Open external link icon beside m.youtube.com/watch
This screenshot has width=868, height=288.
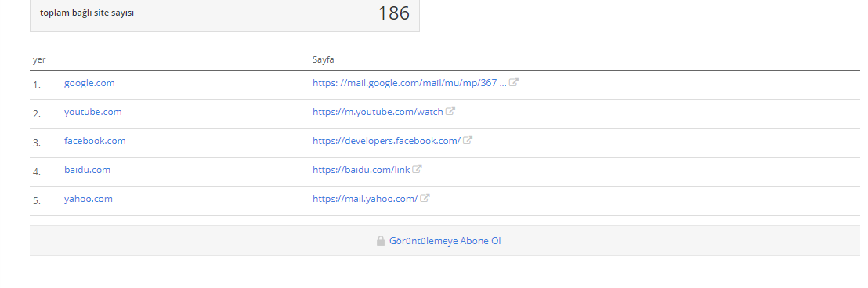tap(450, 112)
